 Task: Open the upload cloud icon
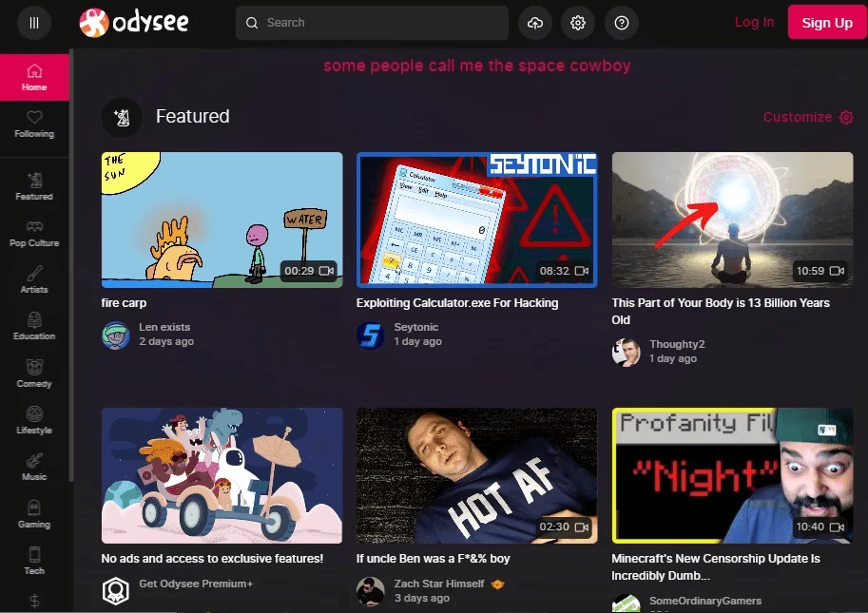tap(534, 23)
